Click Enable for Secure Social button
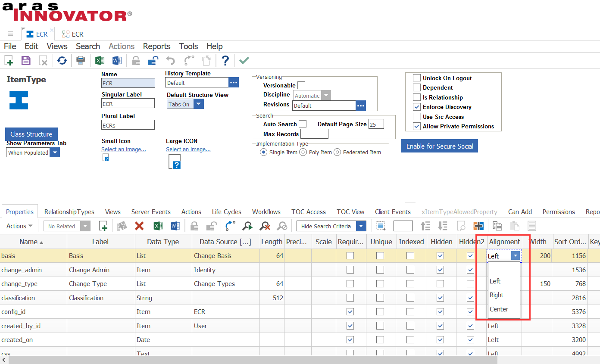The image size is (600, 364). (439, 146)
